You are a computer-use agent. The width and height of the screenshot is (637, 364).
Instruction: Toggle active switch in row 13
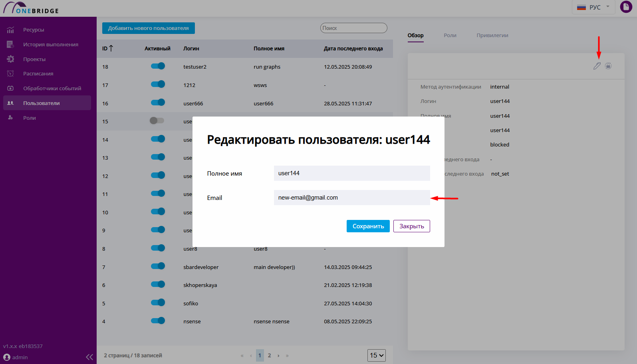[x=158, y=157]
